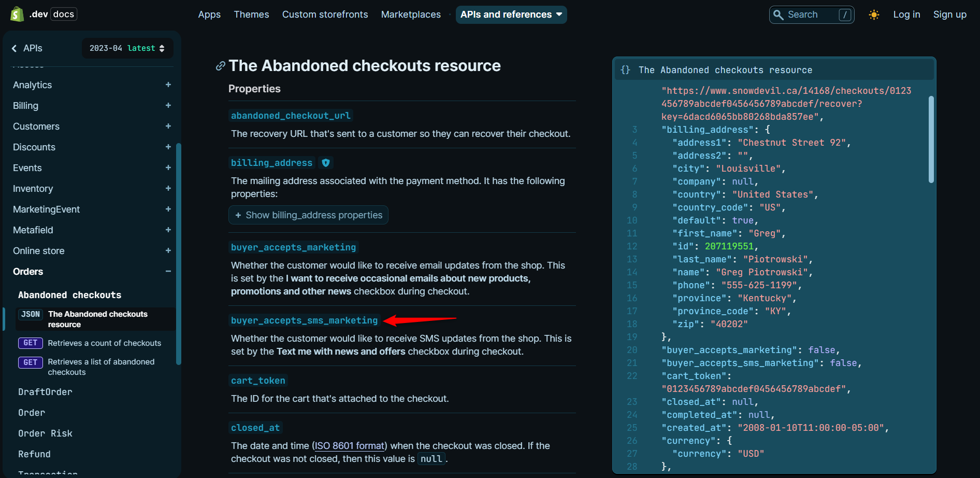Open the 2023-04 latest version selector
The image size is (980, 478).
(x=127, y=48)
